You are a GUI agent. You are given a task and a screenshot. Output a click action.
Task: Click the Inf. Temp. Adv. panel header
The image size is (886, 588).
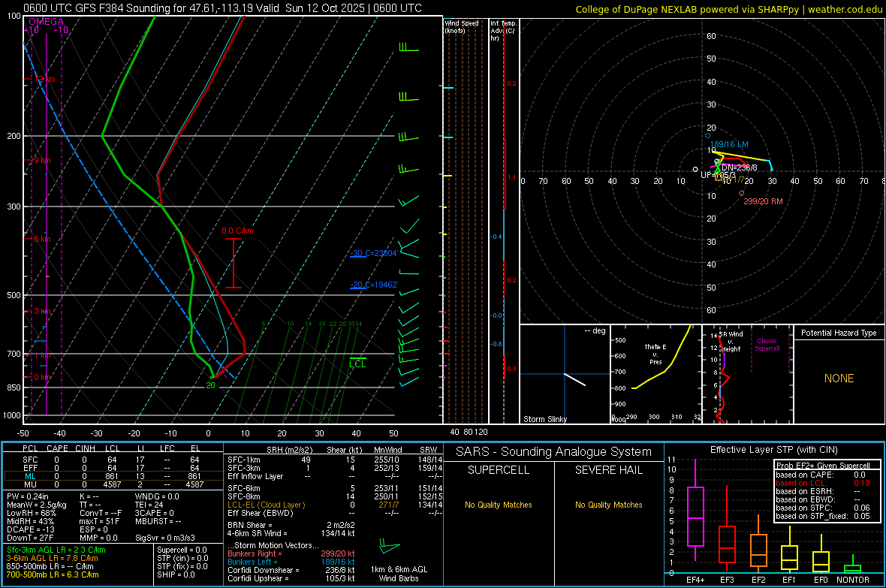[x=503, y=31]
